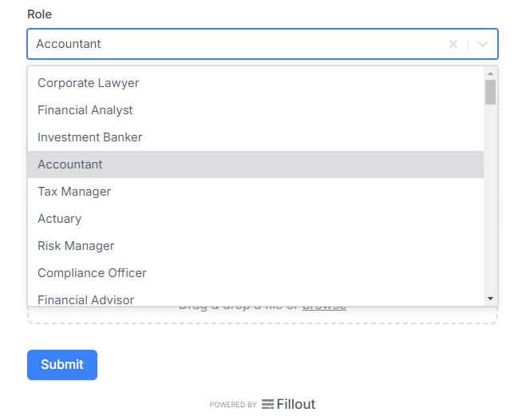
Task: Select the highlighted Accountant option
Action: point(255,164)
